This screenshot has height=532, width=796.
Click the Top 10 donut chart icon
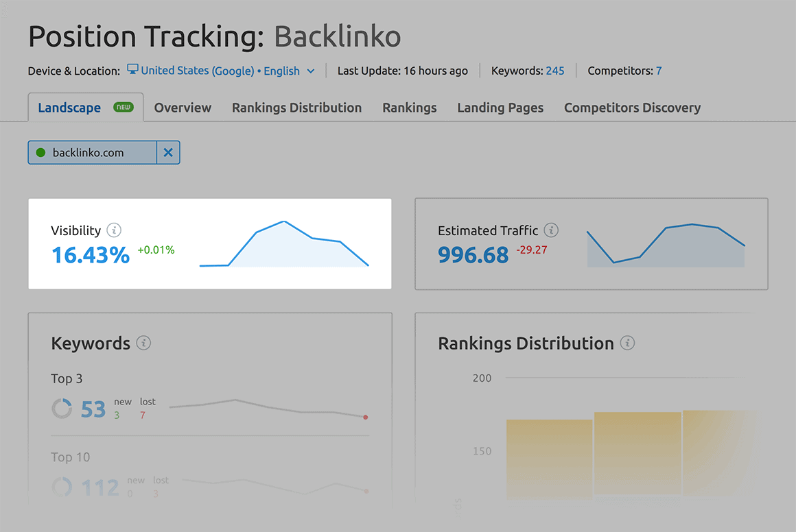62,487
